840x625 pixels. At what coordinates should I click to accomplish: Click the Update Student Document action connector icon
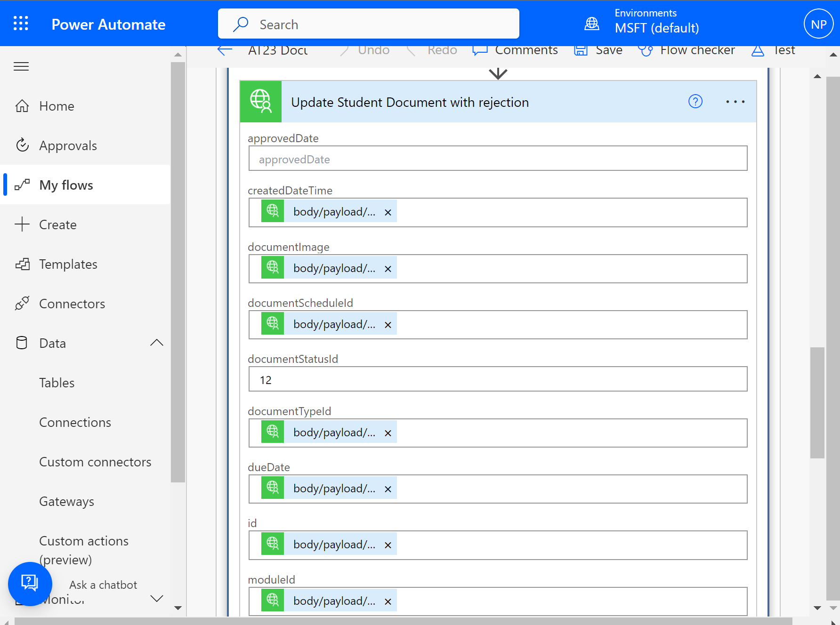(x=261, y=102)
